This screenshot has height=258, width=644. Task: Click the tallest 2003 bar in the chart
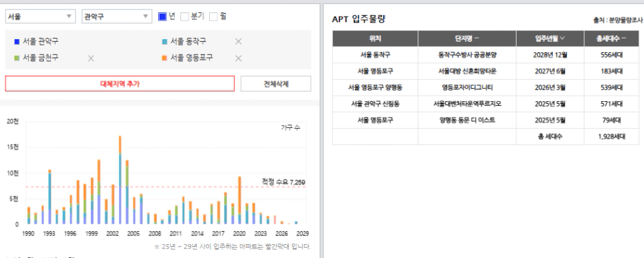(120, 180)
